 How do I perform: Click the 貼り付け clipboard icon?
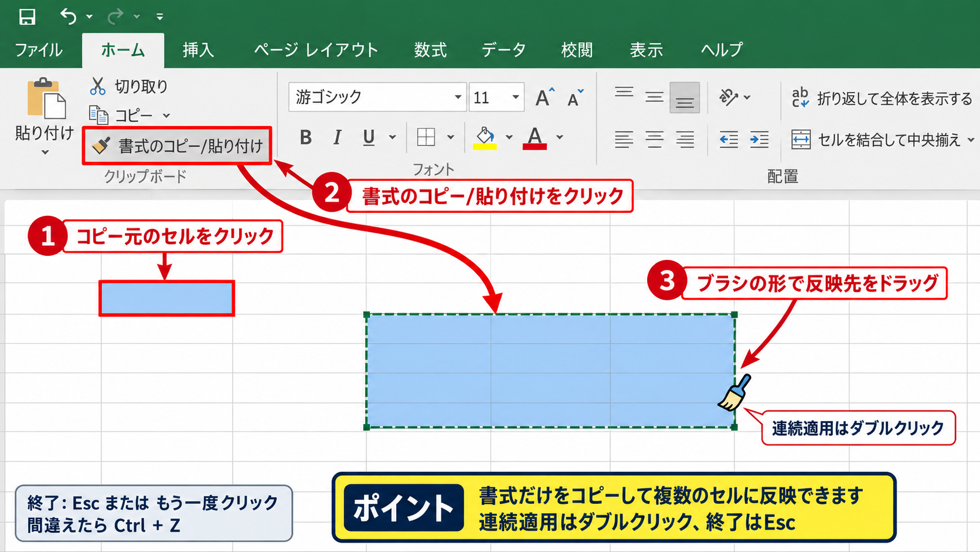(46, 98)
